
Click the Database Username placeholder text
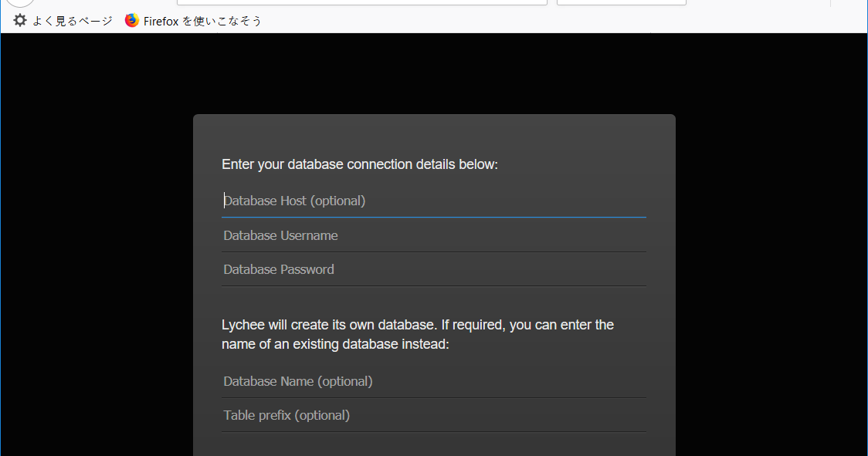click(x=280, y=235)
